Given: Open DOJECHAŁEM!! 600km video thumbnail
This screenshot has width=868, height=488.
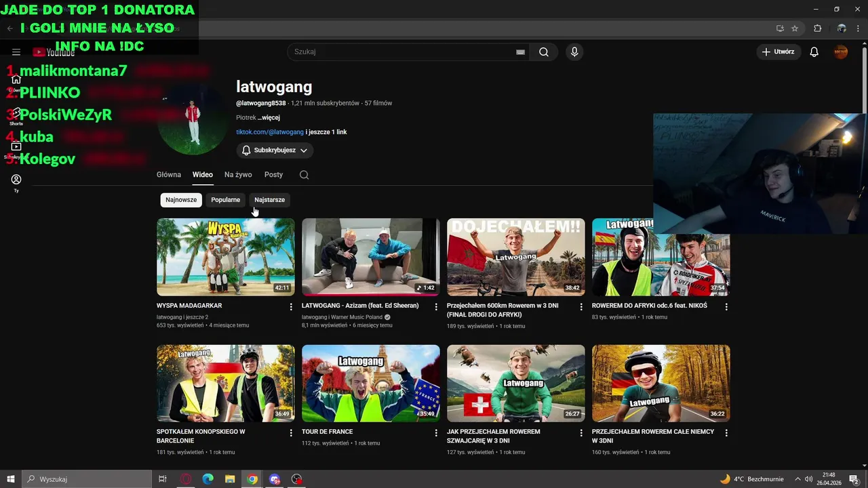Looking at the screenshot, I should pyautogui.click(x=516, y=257).
